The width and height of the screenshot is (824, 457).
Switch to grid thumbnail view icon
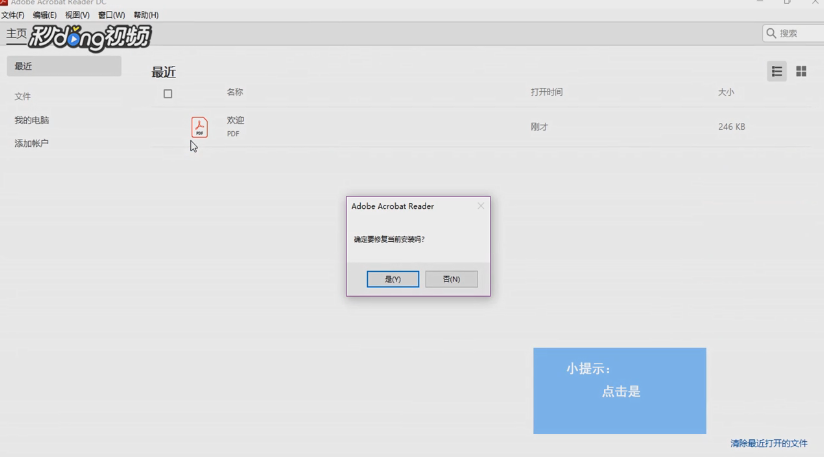pyautogui.click(x=801, y=71)
